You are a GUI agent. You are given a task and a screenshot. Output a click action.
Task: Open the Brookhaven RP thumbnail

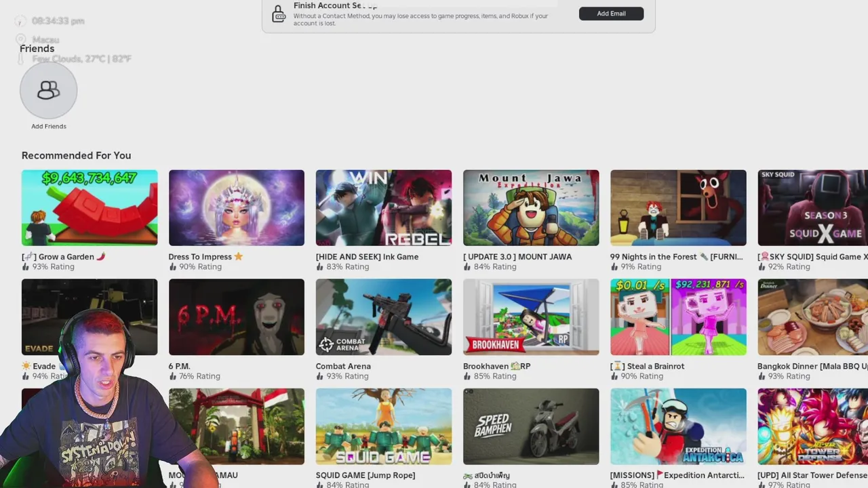tap(531, 317)
